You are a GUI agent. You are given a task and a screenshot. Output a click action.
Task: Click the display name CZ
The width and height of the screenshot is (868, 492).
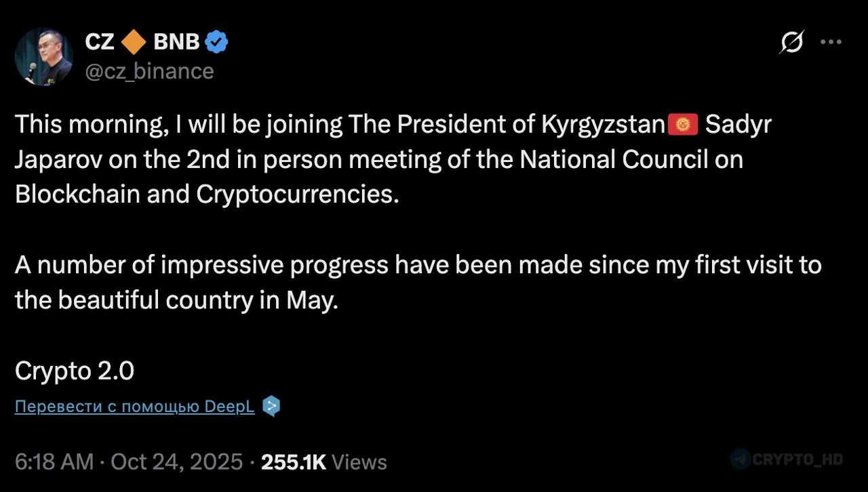(100, 42)
